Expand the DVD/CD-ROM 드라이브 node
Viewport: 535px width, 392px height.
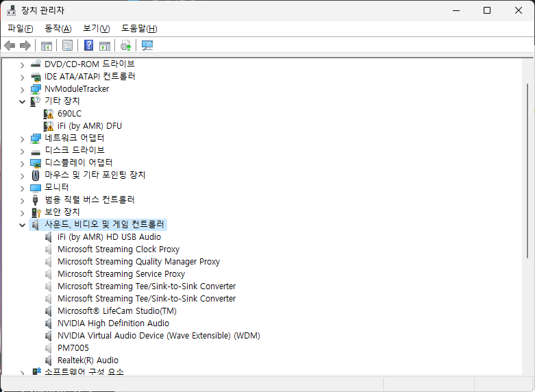[x=22, y=65]
